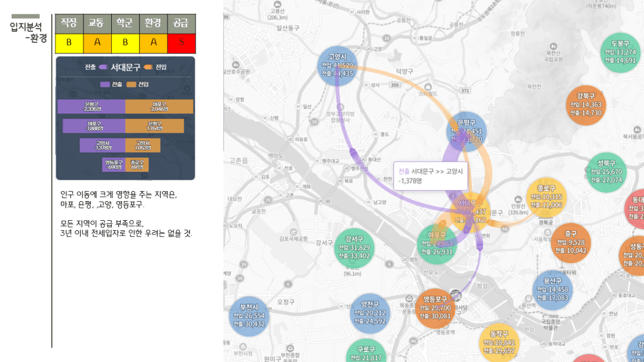This screenshot has height=362, width=644.
Task: Click the 인왕산 mountain marker
Action: [x=518, y=198]
